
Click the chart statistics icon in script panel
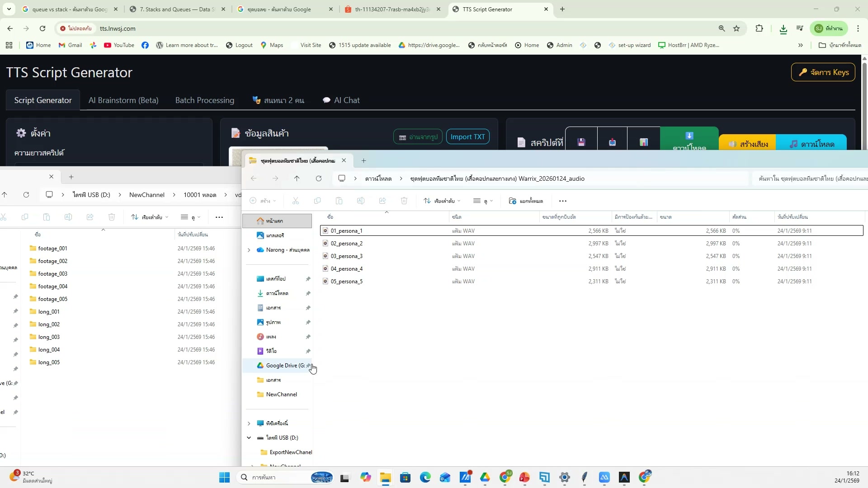pos(643,142)
